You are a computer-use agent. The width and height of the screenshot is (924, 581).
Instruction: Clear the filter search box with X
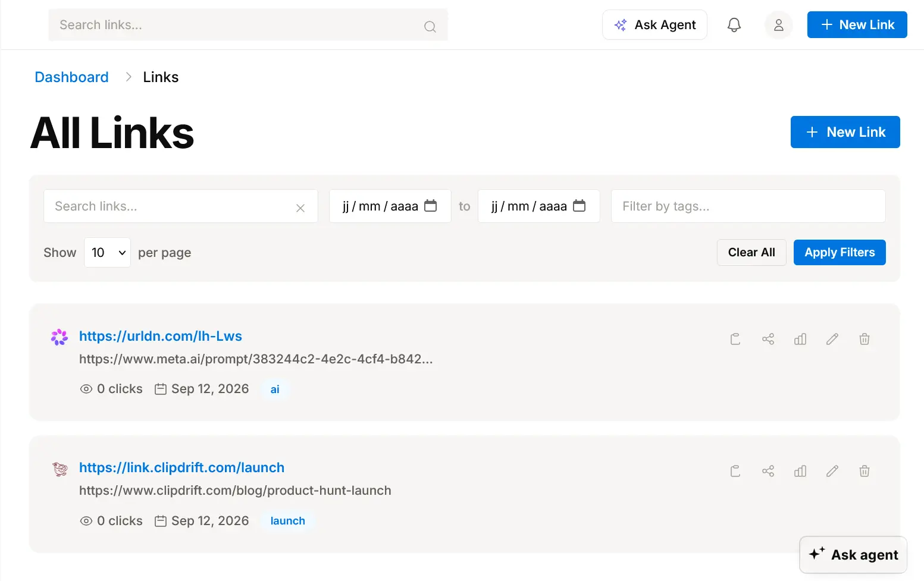point(300,208)
